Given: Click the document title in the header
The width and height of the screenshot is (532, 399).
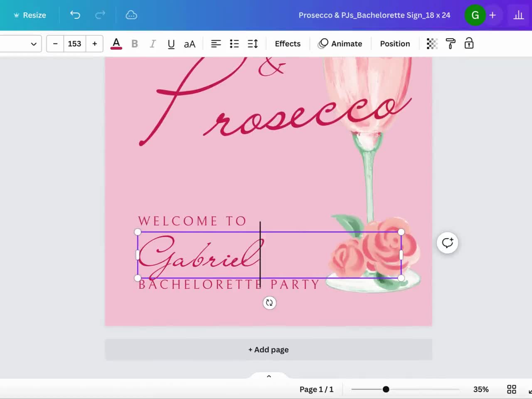Looking at the screenshot, I should 374,15.
